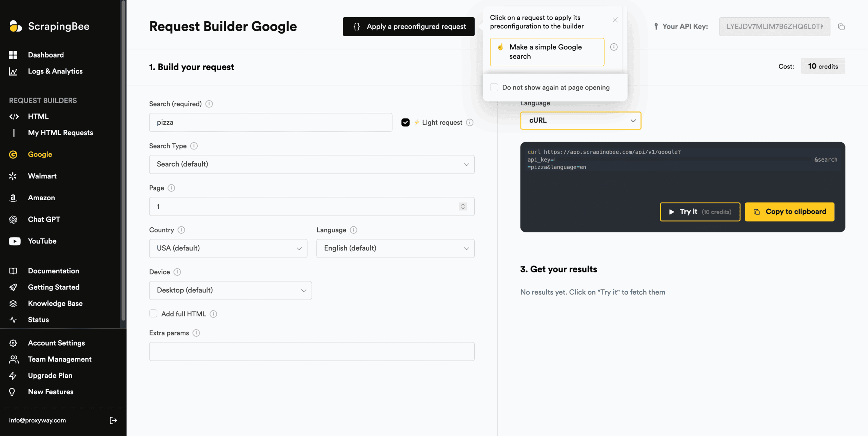
Task: Open Walmart request builder in sidebar
Action: click(x=42, y=176)
